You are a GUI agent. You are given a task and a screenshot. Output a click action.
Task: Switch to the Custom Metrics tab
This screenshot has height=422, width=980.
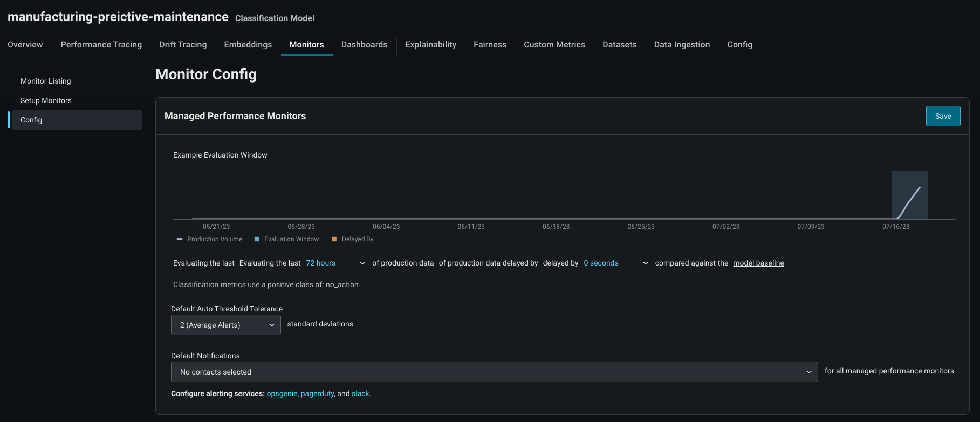pos(554,45)
